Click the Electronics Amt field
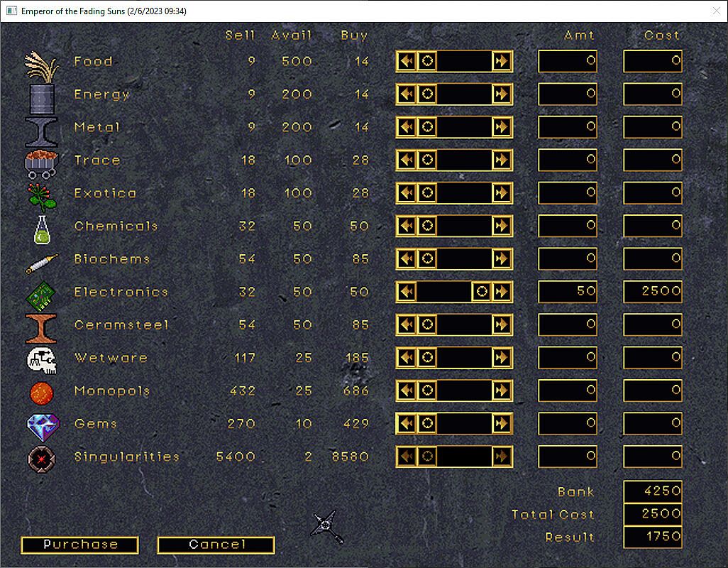This screenshot has width=728, height=568. 568,292
